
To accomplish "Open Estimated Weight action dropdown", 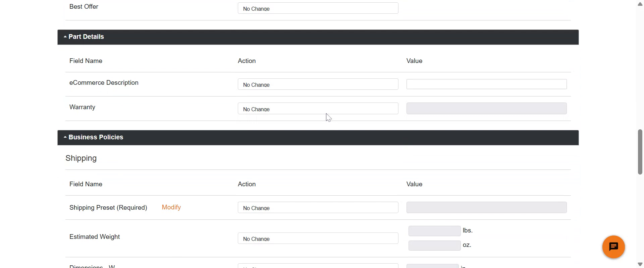I will (318, 238).
